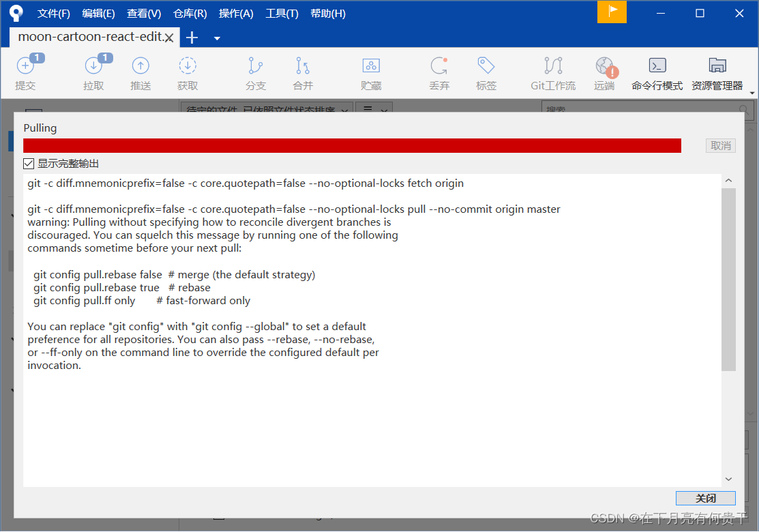
Task: Click the Remote (远端) icon
Action: [x=605, y=72]
